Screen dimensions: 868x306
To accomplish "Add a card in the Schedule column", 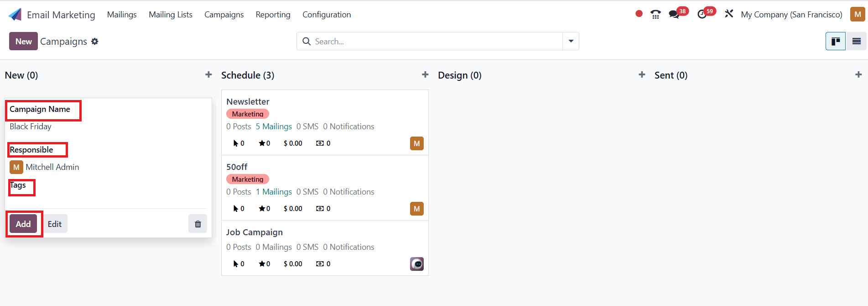I will tap(425, 74).
